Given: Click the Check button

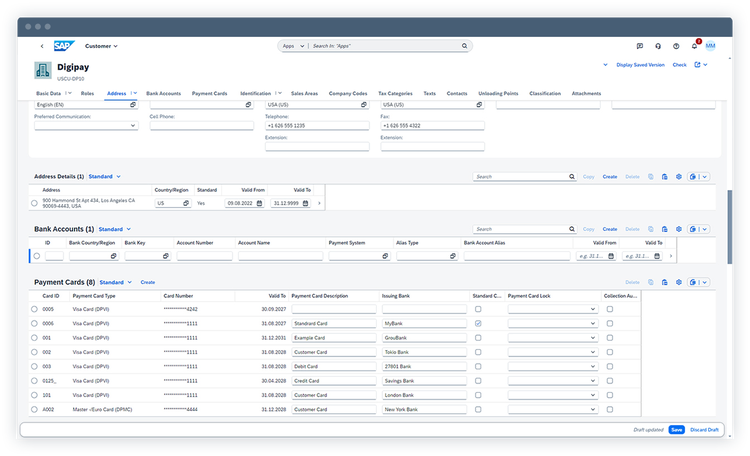Looking at the screenshot, I should (679, 65).
